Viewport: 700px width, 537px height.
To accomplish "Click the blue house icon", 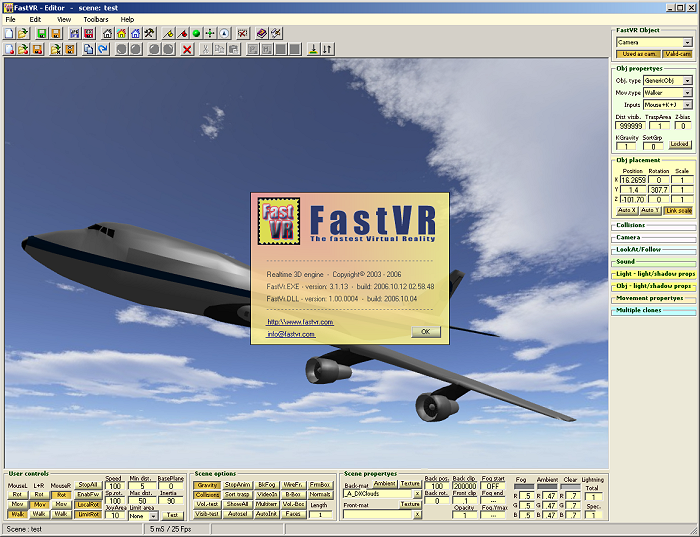I will pos(135,33).
